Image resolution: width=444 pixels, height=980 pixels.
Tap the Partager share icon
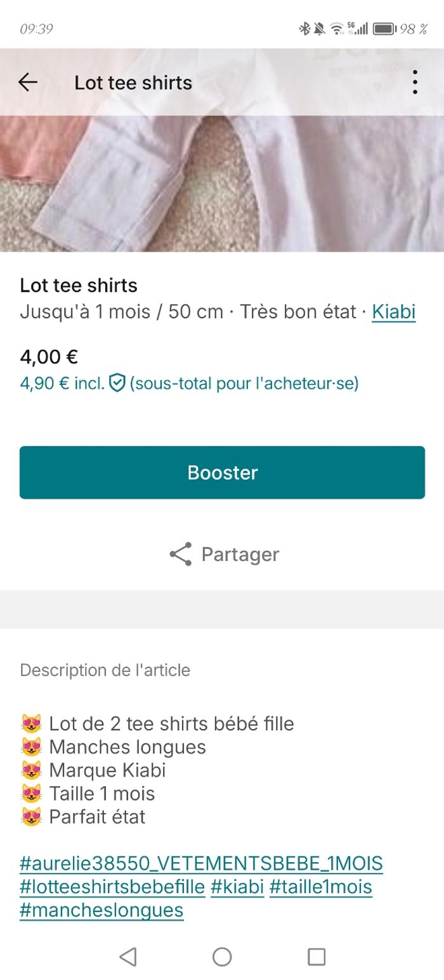point(181,553)
